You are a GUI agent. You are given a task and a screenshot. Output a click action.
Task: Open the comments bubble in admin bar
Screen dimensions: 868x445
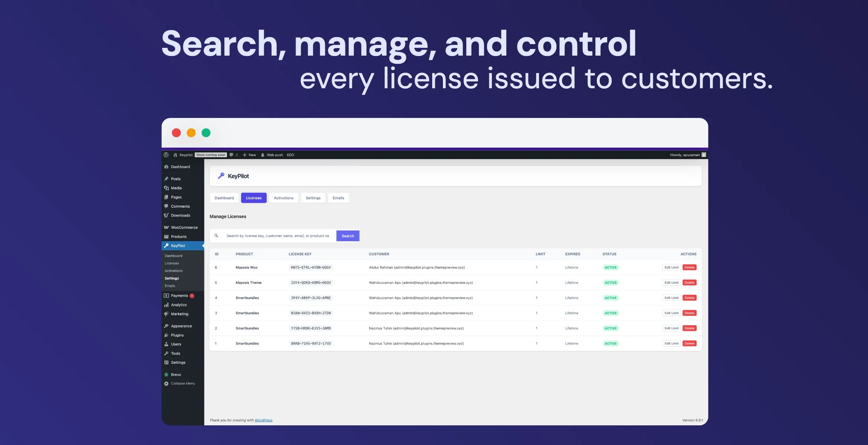click(231, 155)
